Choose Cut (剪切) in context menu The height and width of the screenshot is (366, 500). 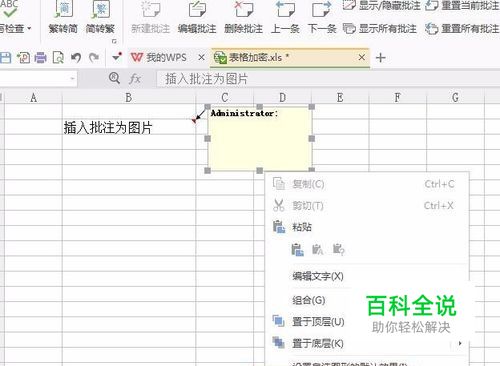tap(367, 206)
